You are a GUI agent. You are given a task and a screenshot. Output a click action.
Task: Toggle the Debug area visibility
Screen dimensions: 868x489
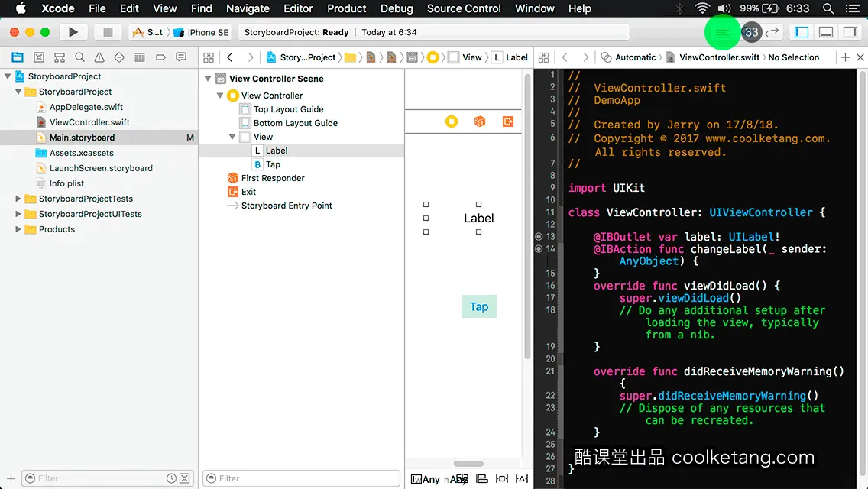coord(826,32)
